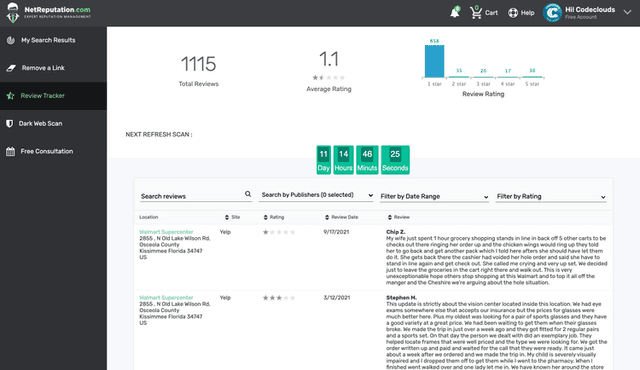Click the Codeclouds account avatar

click(x=552, y=13)
